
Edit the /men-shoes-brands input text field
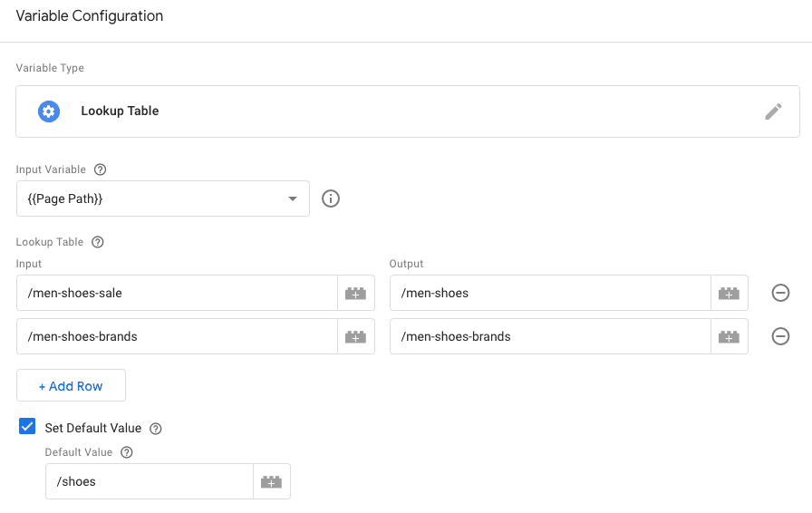click(x=177, y=336)
